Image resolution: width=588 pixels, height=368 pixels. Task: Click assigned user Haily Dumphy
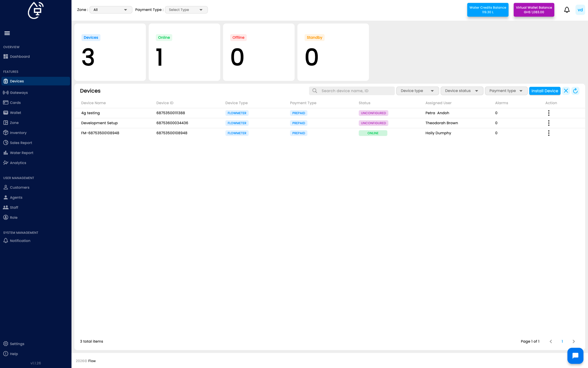click(438, 133)
